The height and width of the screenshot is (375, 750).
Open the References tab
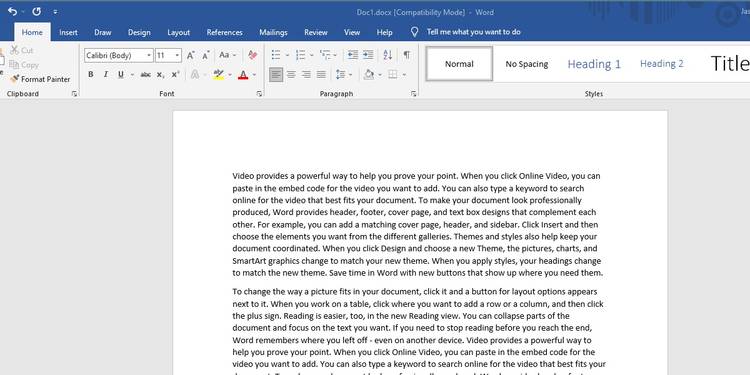click(224, 33)
